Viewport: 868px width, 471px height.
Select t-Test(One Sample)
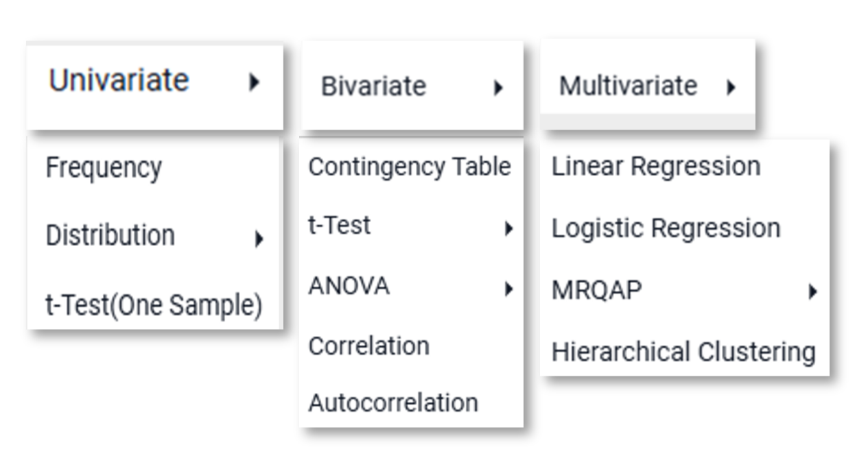pos(154,305)
